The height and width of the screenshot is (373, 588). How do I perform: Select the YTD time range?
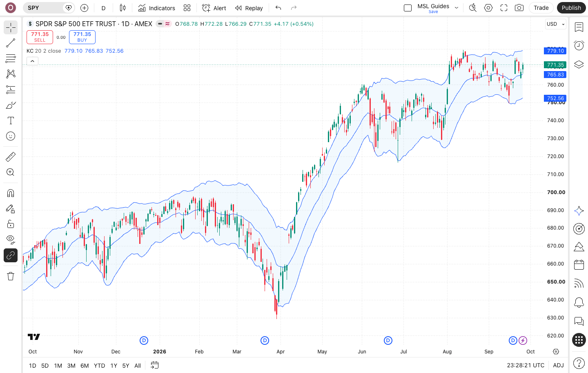(x=99, y=366)
